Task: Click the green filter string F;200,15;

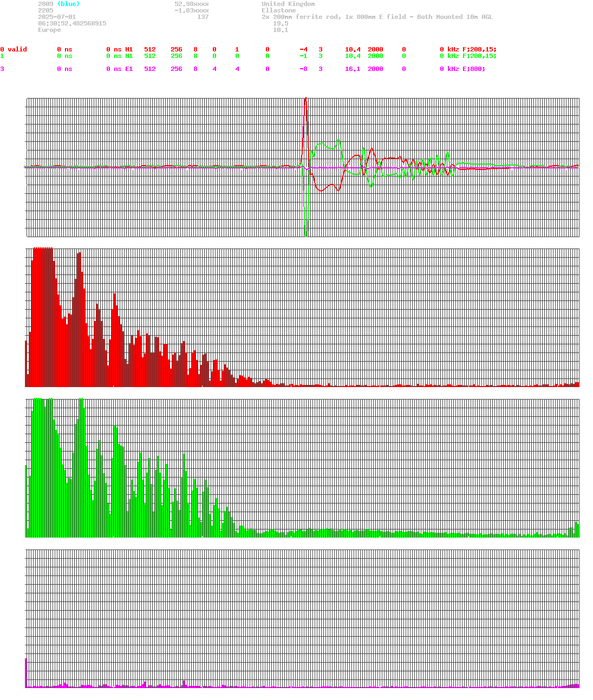Action: 480,56
